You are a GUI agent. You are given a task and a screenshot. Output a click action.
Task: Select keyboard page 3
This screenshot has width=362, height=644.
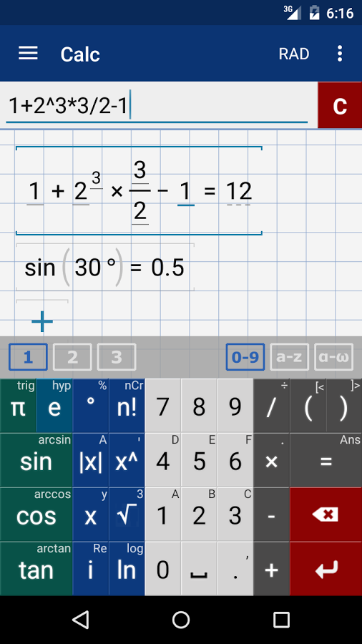coord(117,357)
